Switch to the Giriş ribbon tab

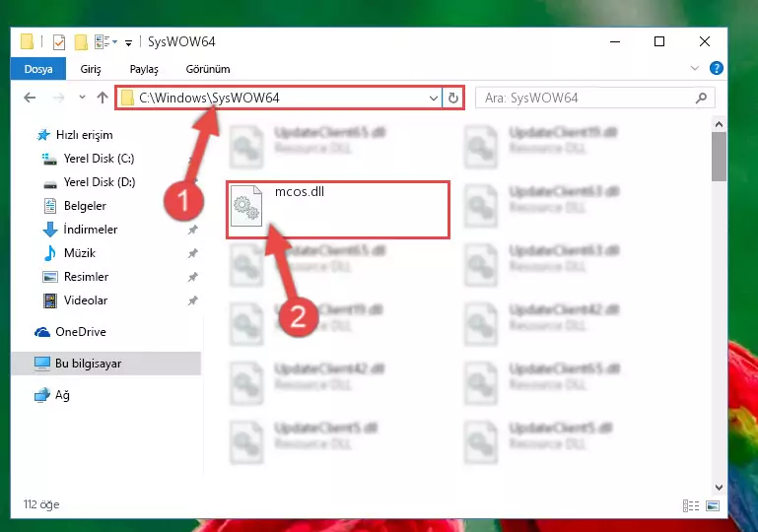point(91,69)
